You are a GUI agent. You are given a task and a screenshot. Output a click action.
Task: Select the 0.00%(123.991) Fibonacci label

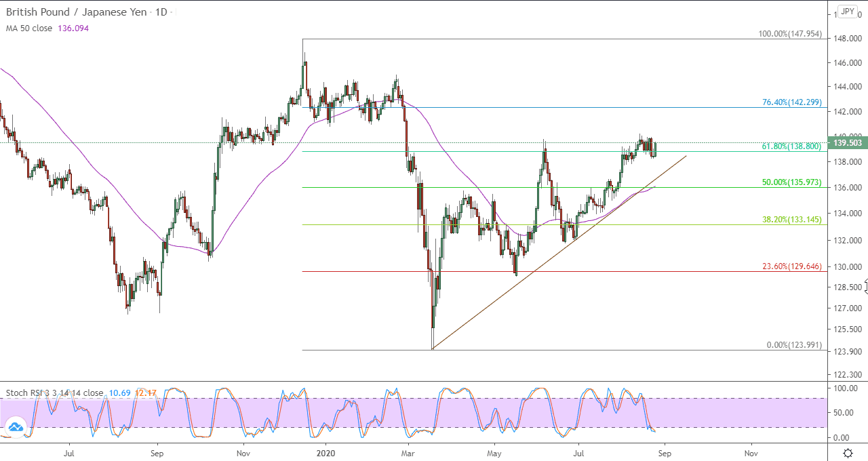[794, 345]
